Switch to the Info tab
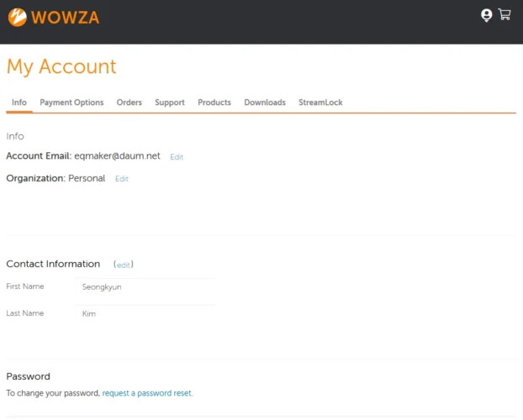This screenshot has width=523, height=420. point(19,102)
